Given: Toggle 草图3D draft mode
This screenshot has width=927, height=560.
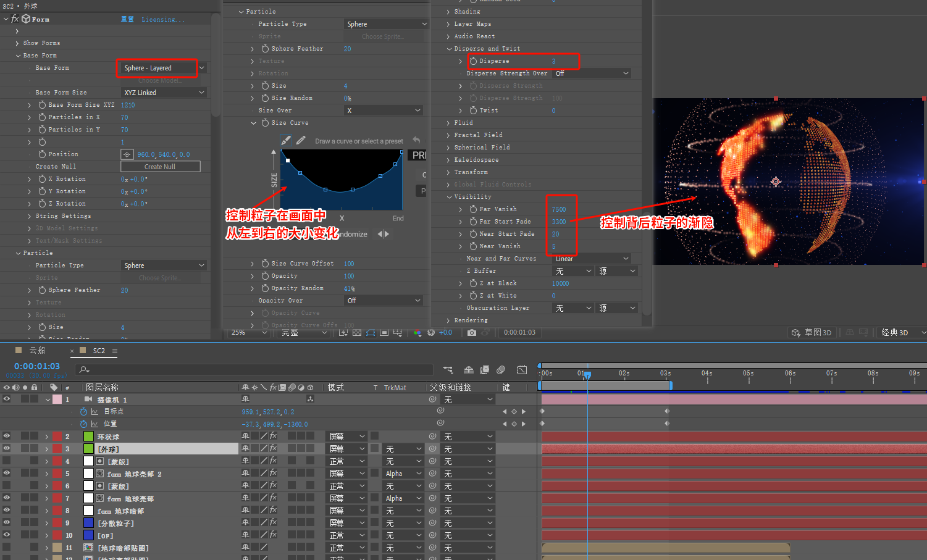Looking at the screenshot, I should pos(812,333).
